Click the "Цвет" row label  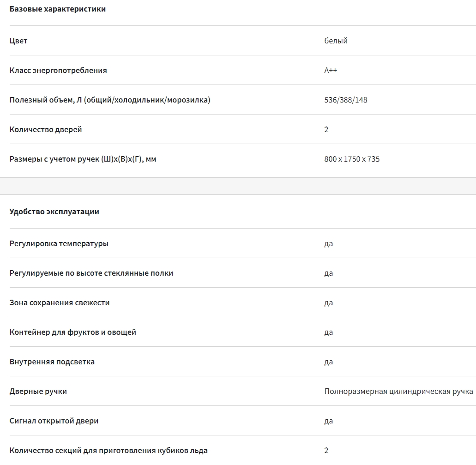(x=18, y=41)
